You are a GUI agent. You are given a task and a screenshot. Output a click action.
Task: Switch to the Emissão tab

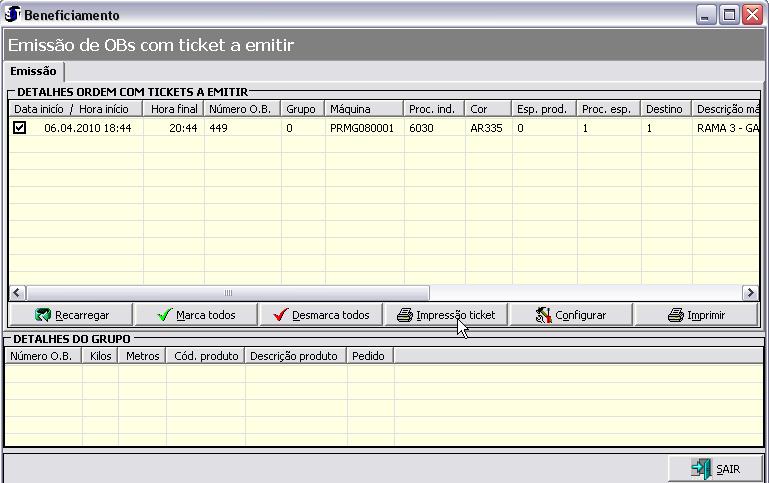(33, 71)
